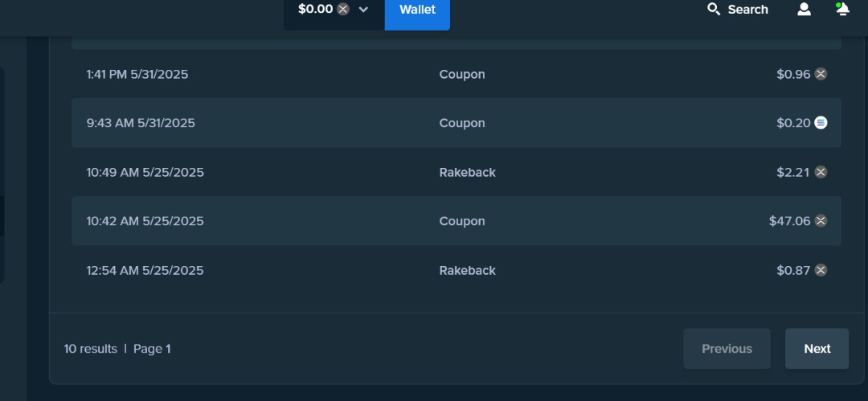Click the Solana icon next to $0.20
The image size is (868, 401).
point(821,123)
